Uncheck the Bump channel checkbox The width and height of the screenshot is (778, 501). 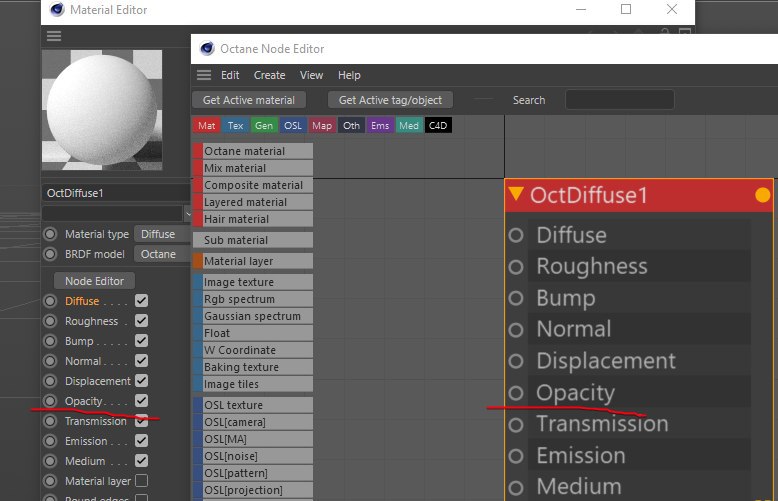click(141, 341)
